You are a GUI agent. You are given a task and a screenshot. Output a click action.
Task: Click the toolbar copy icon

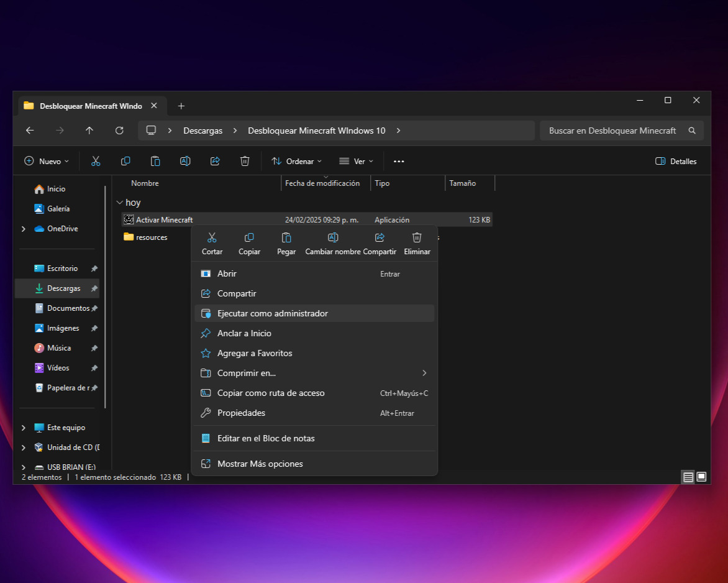[125, 161]
